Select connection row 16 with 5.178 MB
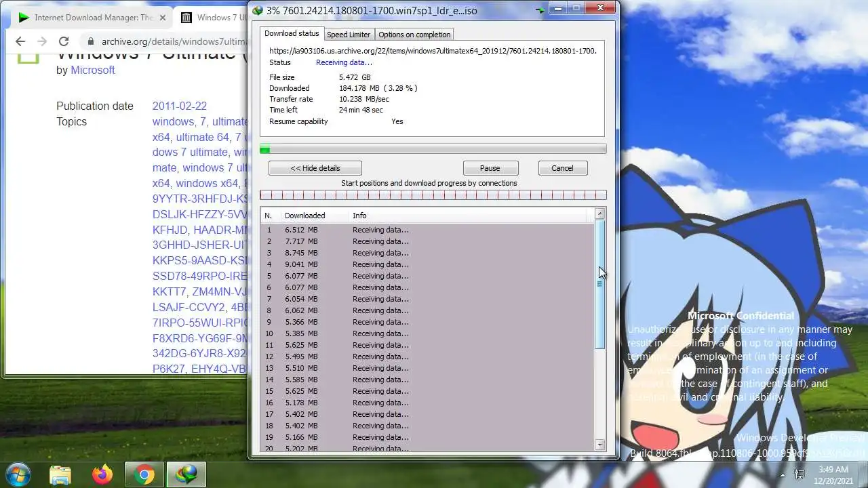 tap(427, 403)
